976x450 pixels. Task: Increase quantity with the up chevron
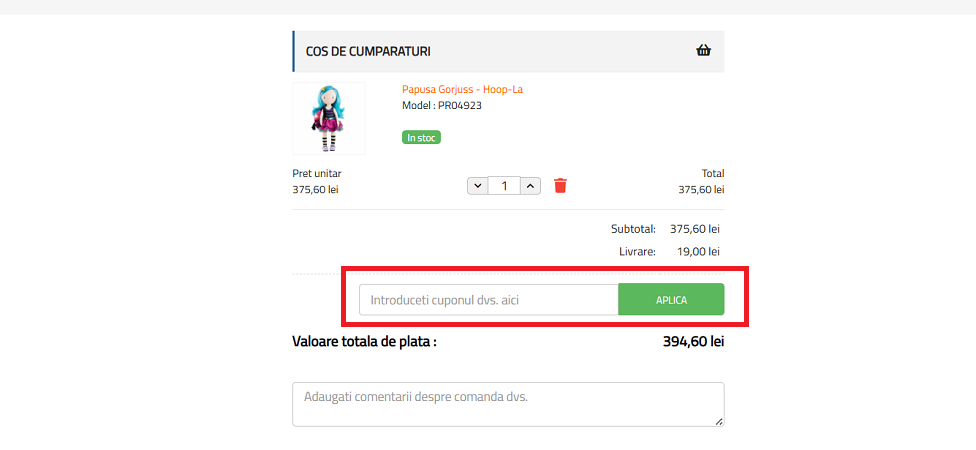(531, 185)
